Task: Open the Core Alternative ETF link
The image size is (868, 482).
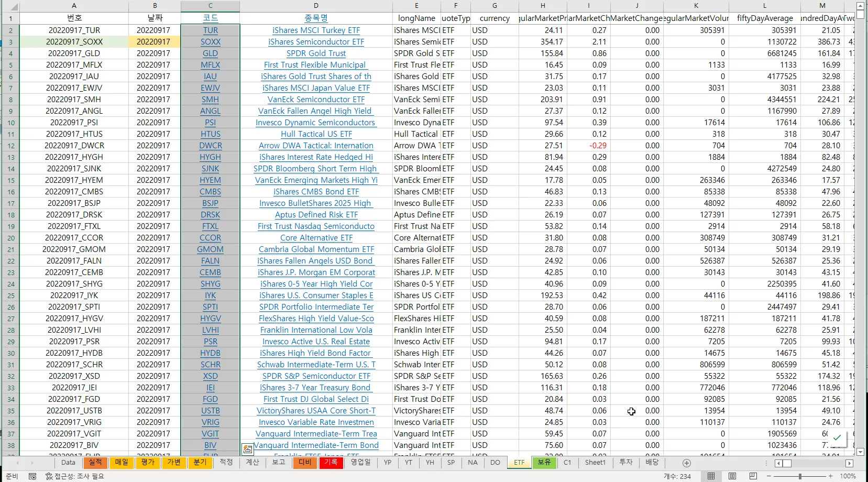Action: pyautogui.click(x=316, y=238)
